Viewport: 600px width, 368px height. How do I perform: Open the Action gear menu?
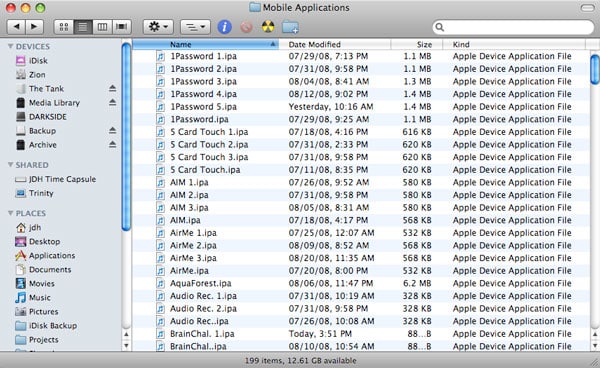pyautogui.click(x=158, y=27)
